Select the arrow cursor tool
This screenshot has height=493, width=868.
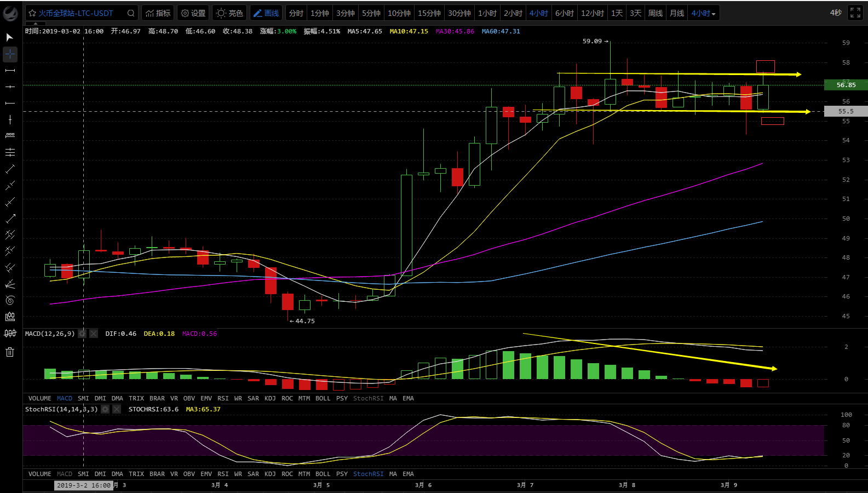pyautogui.click(x=9, y=37)
